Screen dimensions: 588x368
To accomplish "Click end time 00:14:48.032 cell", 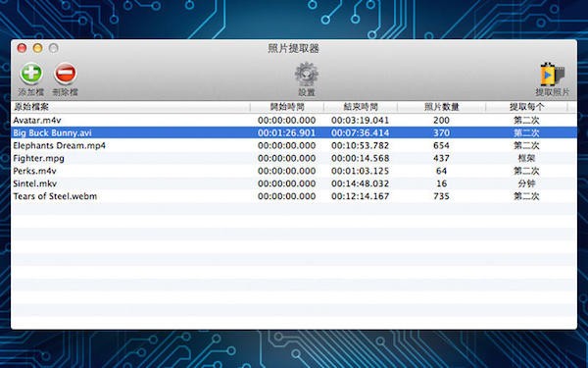I will (361, 184).
